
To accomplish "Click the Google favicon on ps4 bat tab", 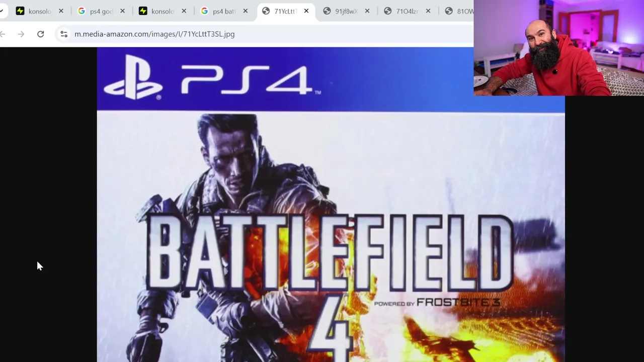I will 204,11.
